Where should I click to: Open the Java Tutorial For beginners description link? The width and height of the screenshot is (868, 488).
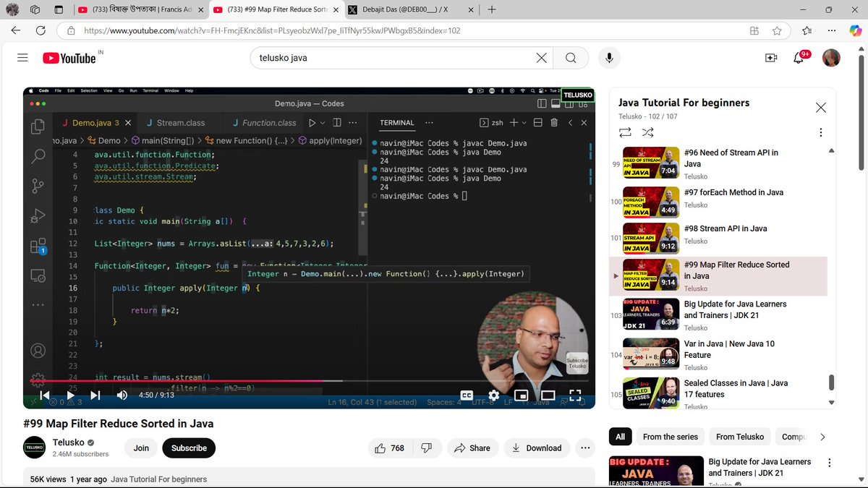coord(158,479)
